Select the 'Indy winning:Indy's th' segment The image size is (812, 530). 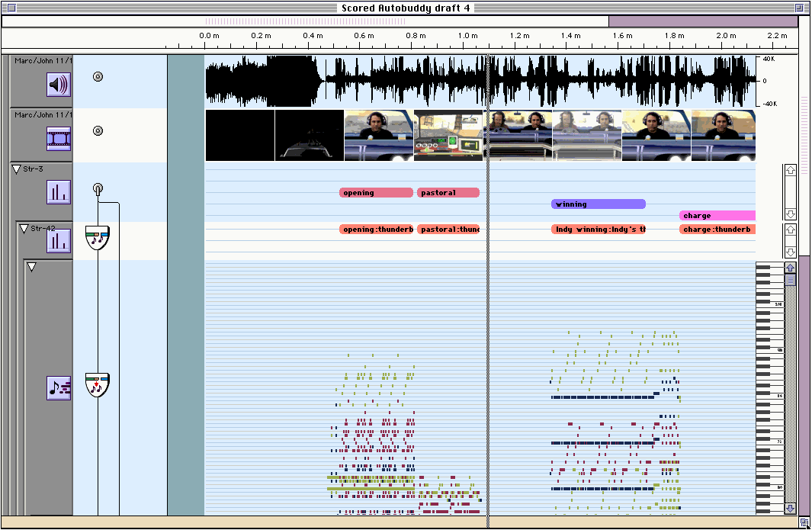598,229
